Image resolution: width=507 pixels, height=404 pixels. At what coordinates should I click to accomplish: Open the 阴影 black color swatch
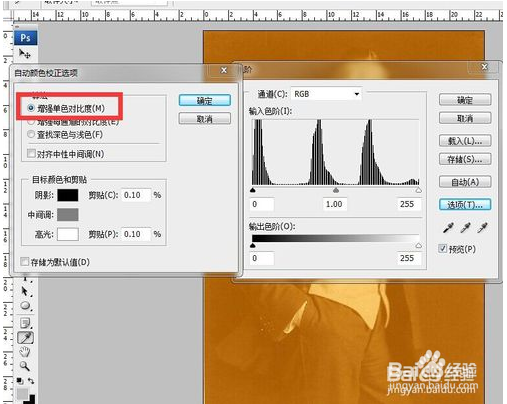(68, 195)
